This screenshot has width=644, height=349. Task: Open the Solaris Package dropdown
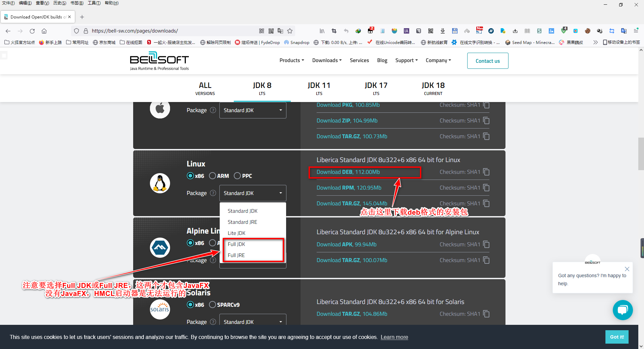[x=253, y=319]
